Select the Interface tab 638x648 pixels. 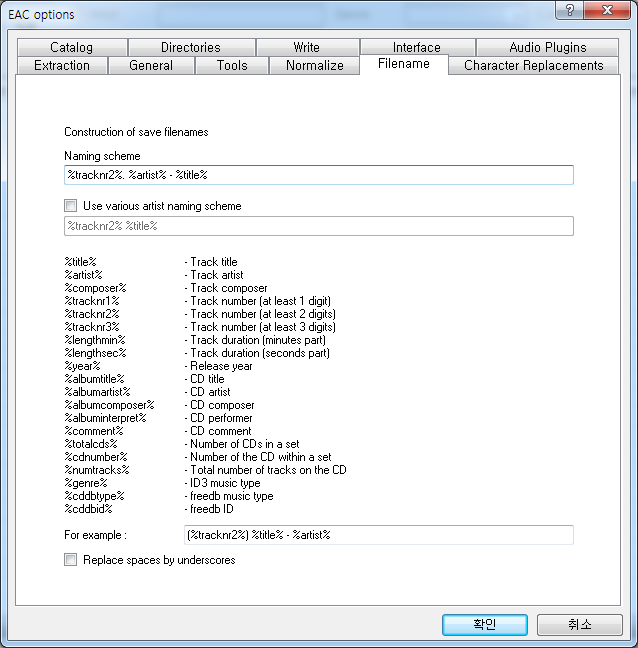coord(417,47)
